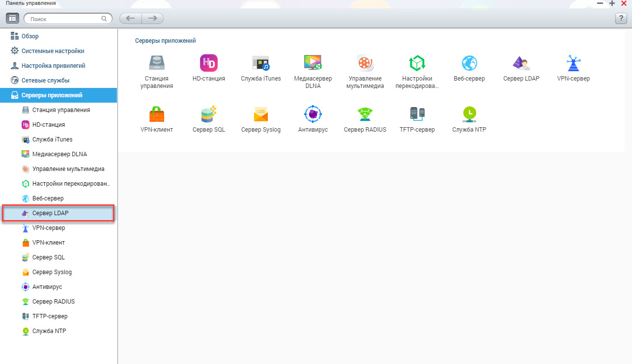Click the Серверы приложений section heading

[166, 41]
